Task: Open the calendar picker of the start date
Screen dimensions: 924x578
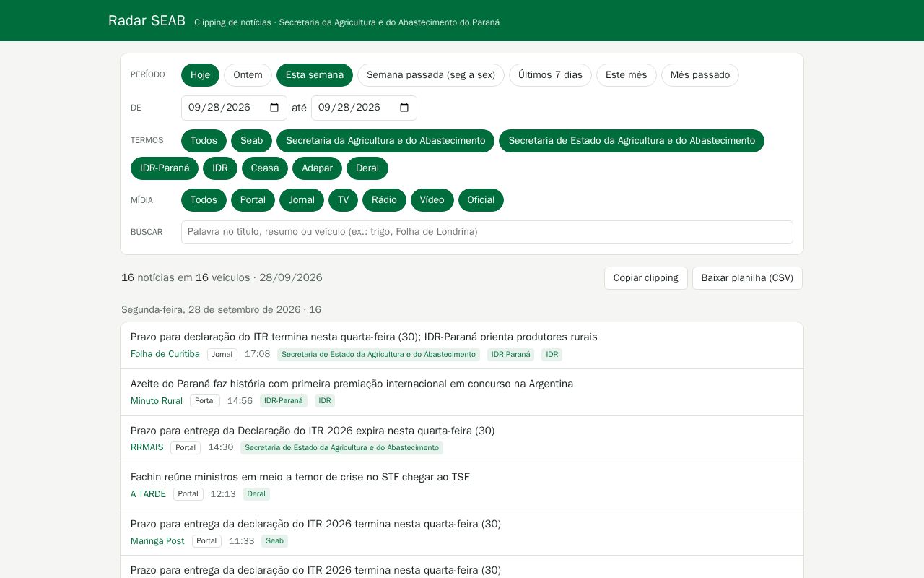Action: (x=274, y=108)
